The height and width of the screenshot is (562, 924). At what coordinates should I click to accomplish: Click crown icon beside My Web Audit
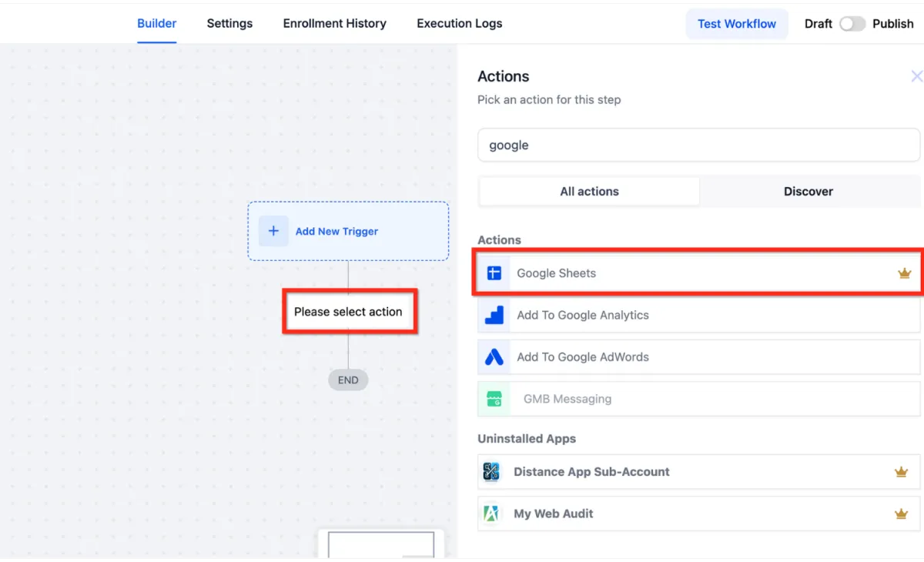[x=901, y=513]
